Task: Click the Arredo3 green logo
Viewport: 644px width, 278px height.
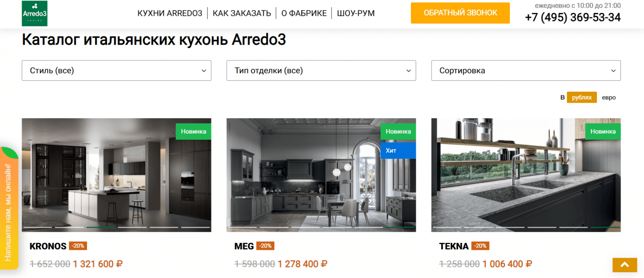Action: click(35, 13)
